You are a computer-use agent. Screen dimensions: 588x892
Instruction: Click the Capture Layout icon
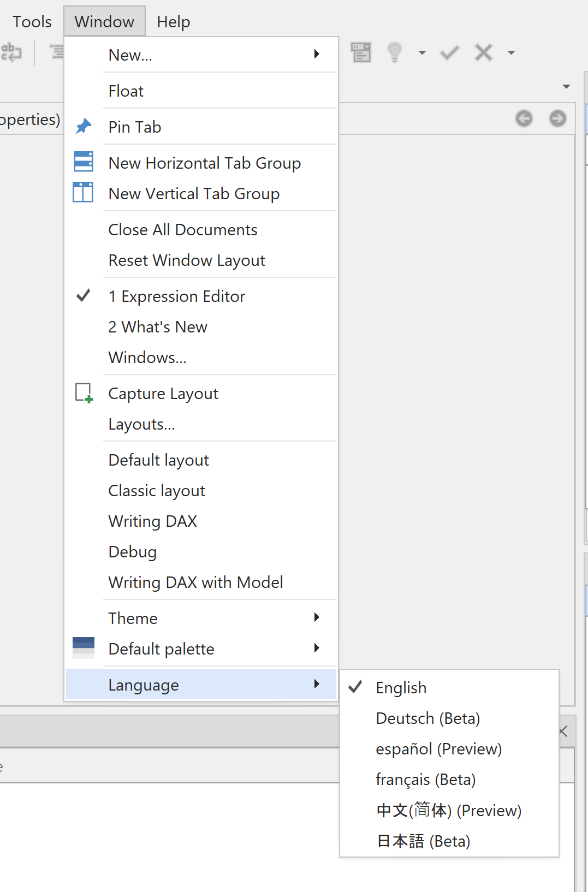click(x=84, y=393)
